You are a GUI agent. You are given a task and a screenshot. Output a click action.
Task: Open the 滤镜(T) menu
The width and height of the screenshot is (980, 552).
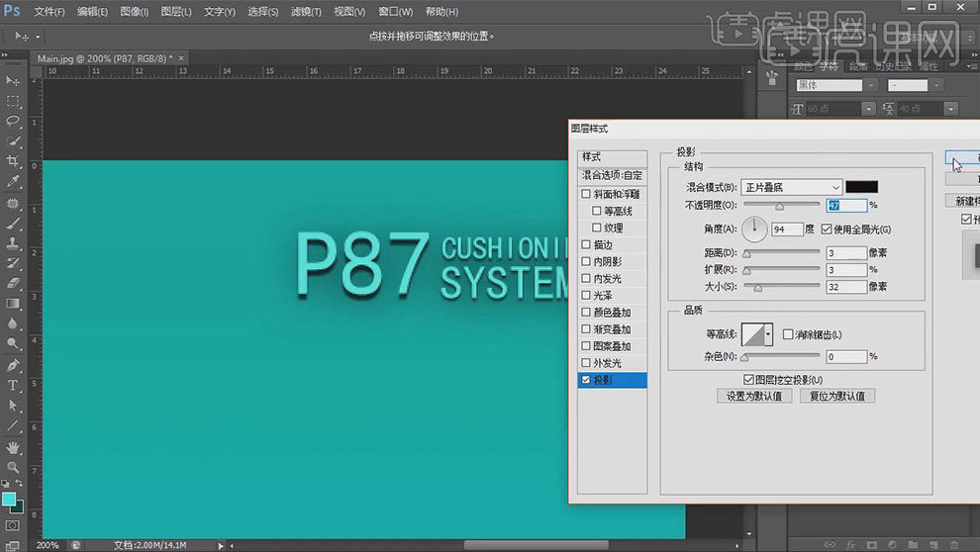(307, 12)
